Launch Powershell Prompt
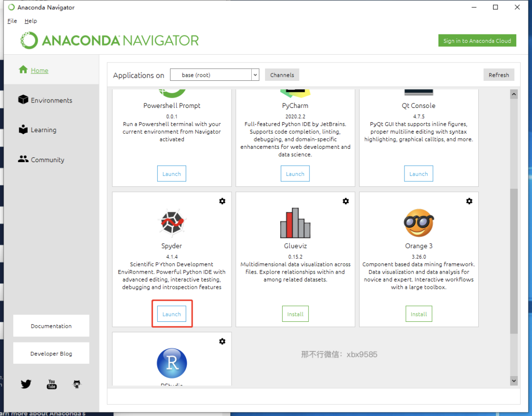Viewport: 532px width, 416px height. point(172,173)
